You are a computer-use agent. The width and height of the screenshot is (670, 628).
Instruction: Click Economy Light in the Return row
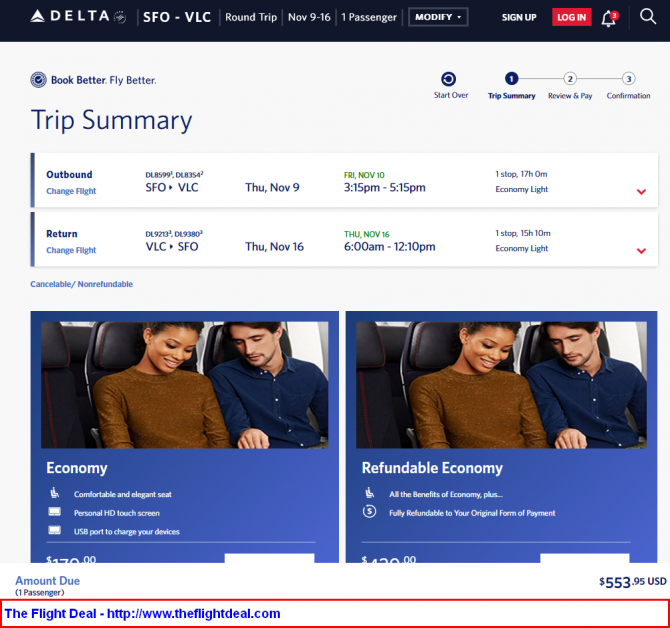[x=521, y=248]
